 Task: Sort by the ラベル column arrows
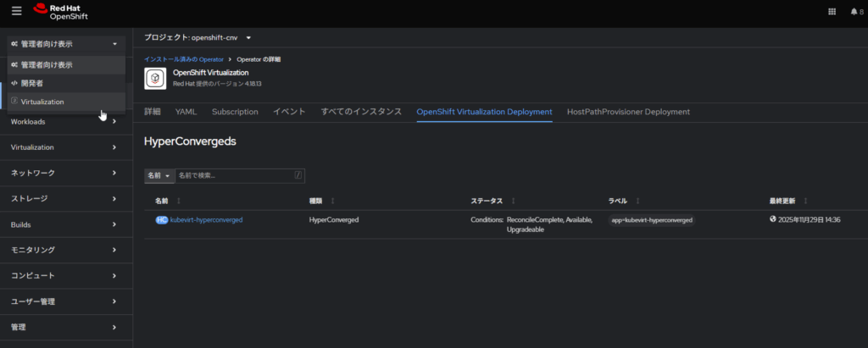[x=637, y=201]
